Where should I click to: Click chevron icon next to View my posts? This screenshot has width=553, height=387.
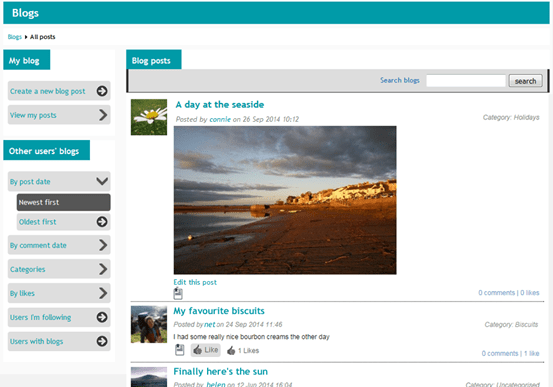click(x=103, y=115)
